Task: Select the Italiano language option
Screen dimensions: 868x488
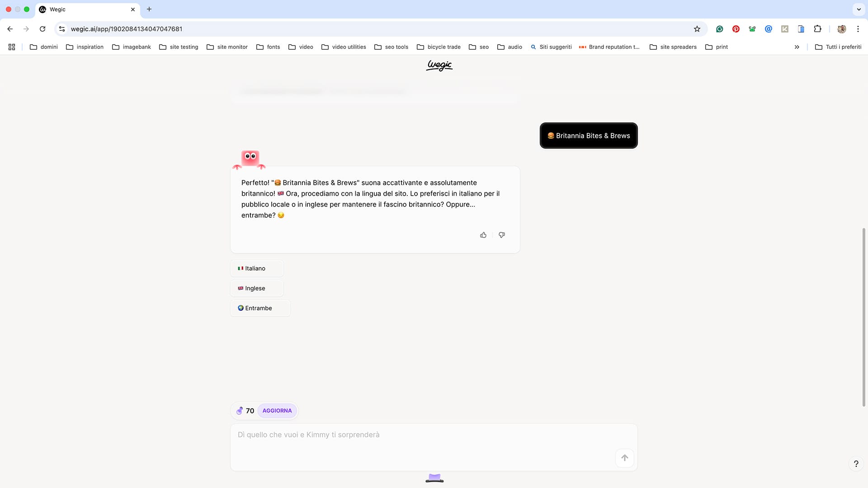Action: [256, 268]
